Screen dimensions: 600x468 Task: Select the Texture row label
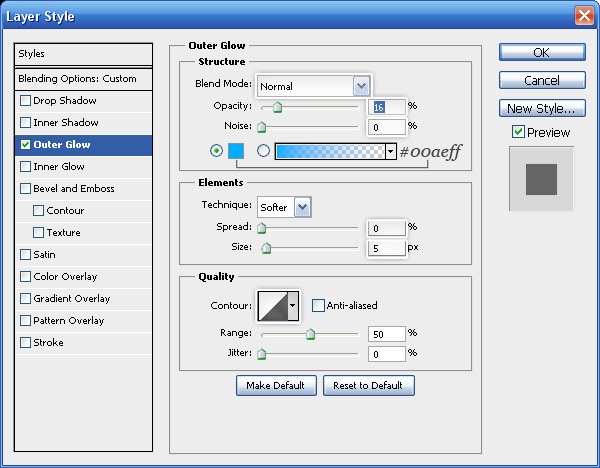64,233
